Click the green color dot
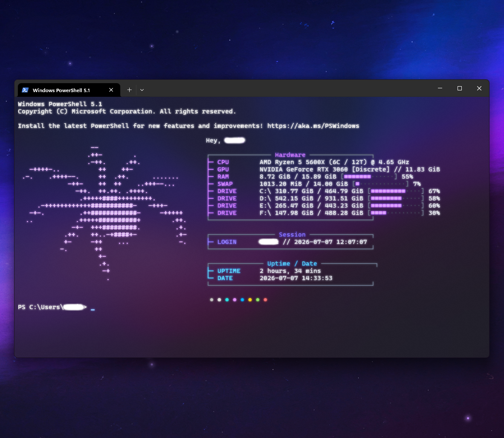The width and height of the screenshot is (504, 438). pyautogui.click(x=258, y=300)
